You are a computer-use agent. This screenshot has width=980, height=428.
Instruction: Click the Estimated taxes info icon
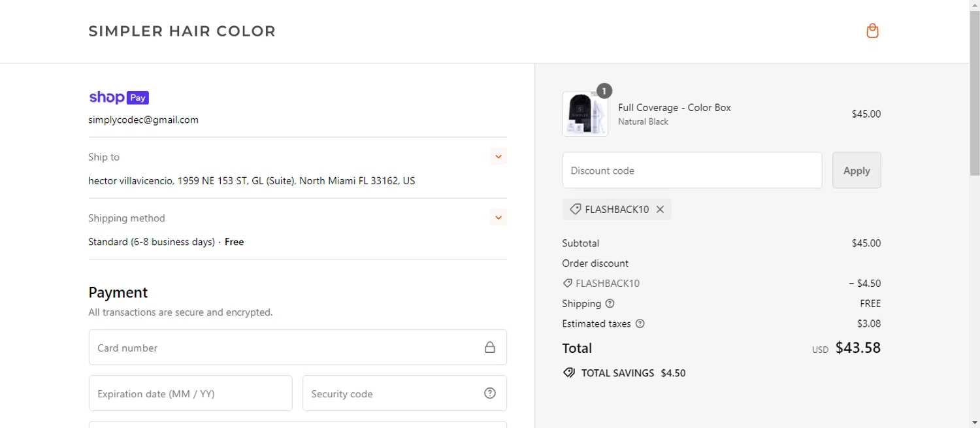point(640,323)
